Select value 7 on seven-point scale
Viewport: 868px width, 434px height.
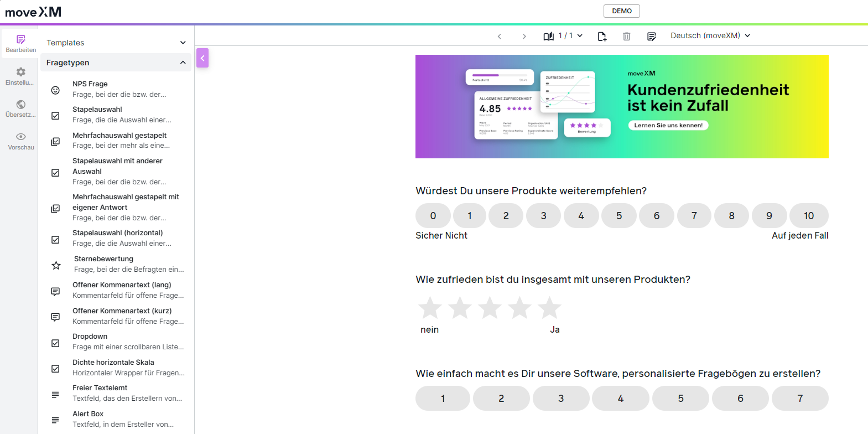pos(800,399)
